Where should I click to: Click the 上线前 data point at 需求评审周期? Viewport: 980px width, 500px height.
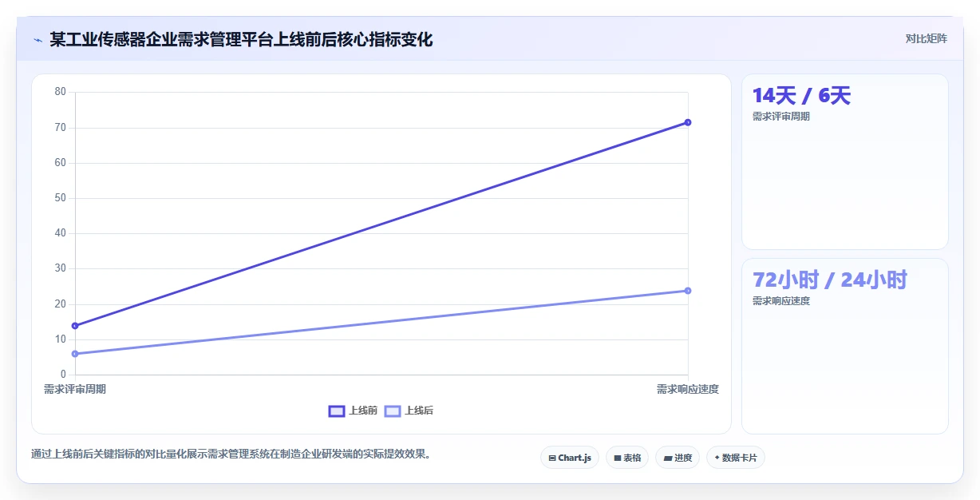coord(75,326)
